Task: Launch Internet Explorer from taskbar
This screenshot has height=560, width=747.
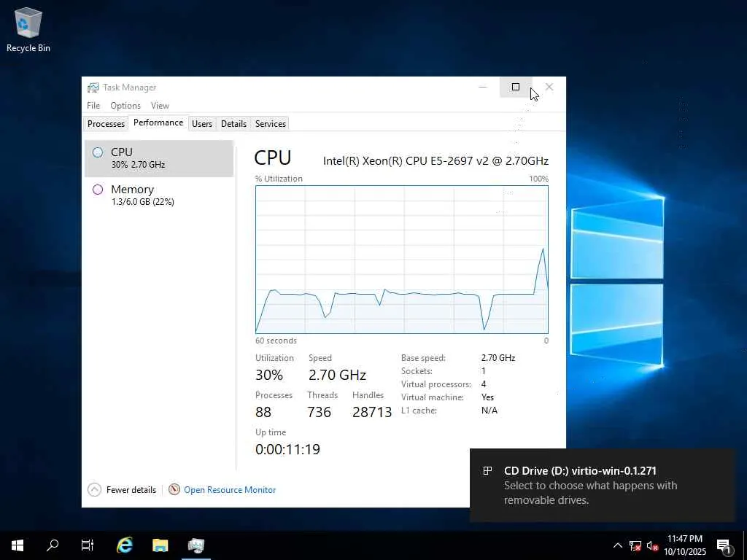Action: tap(125, 545)
